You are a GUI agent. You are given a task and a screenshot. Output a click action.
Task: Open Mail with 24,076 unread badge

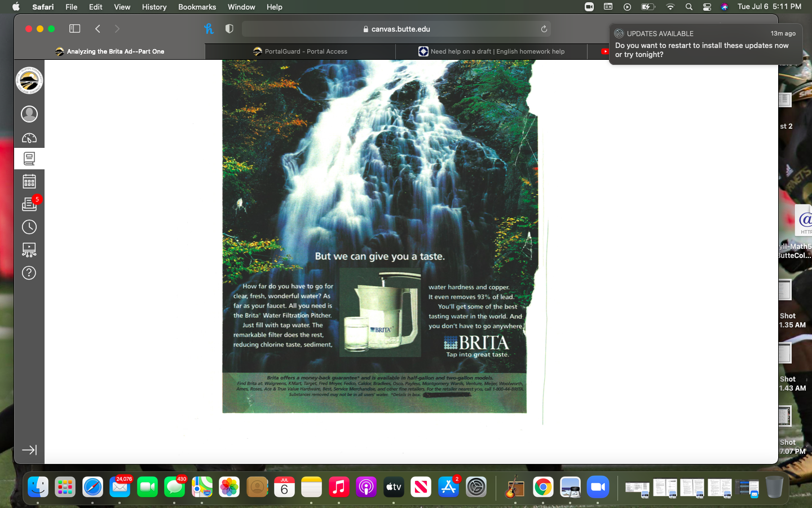tap(120, 487)
